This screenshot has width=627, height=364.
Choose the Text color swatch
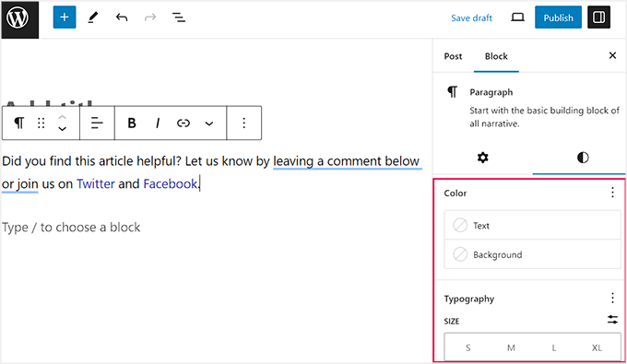533,226
